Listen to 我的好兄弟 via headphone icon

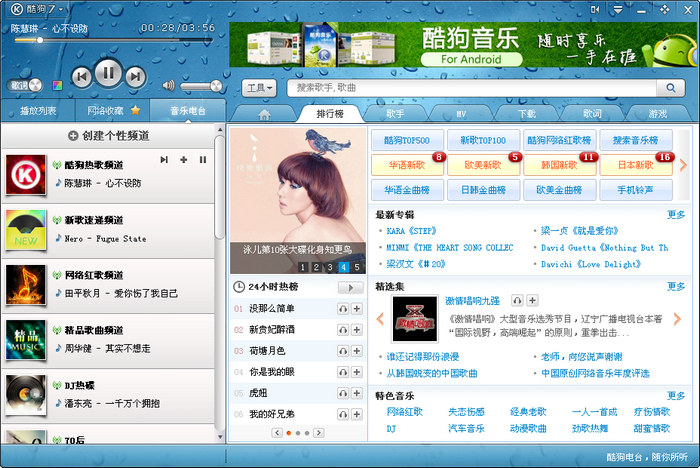[343, 414]
